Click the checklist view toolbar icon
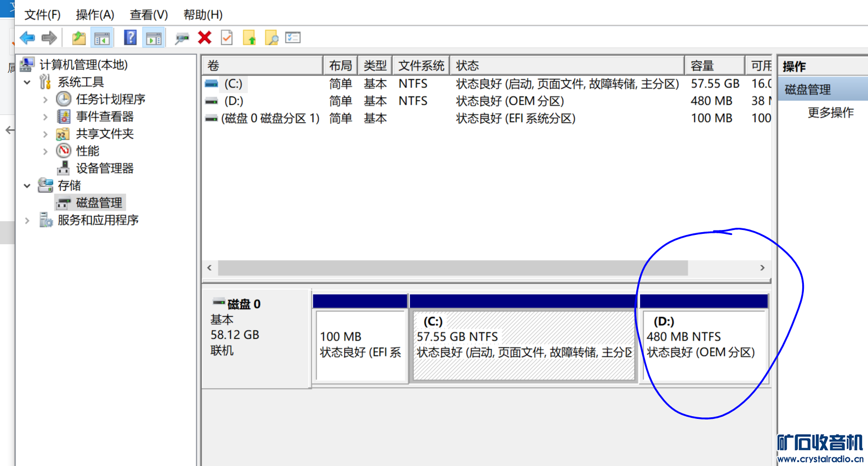 (293, 38)
